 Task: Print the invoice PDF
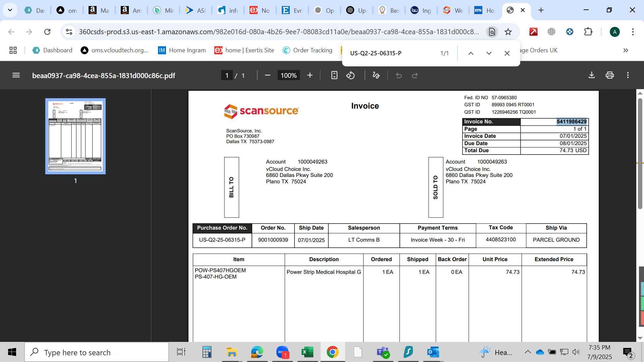pyautogui.click(x=610, y=75)
